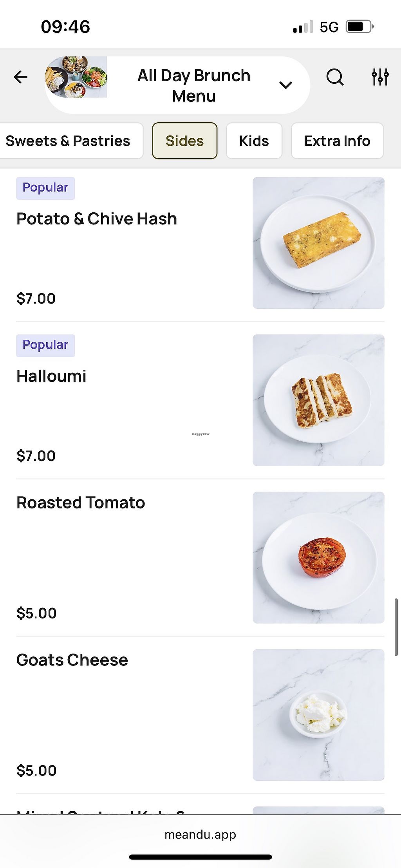View the Halloumi dish photo

pyautogui.click(x=318, y=400)
